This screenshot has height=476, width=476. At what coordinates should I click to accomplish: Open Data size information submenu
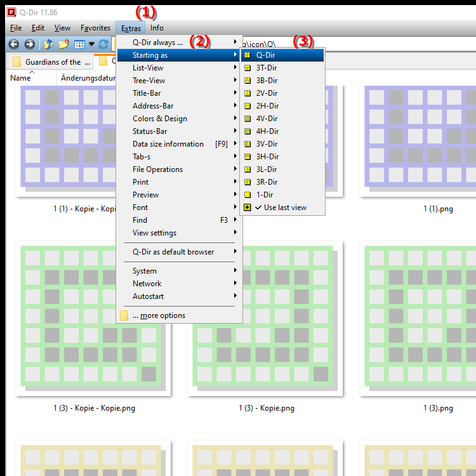click(179, 144)
